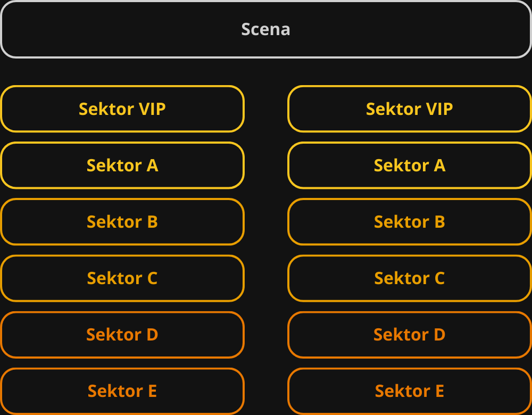Choose the right Sektor E
Screen dimensions: 532x415
[x=410, y=391]
